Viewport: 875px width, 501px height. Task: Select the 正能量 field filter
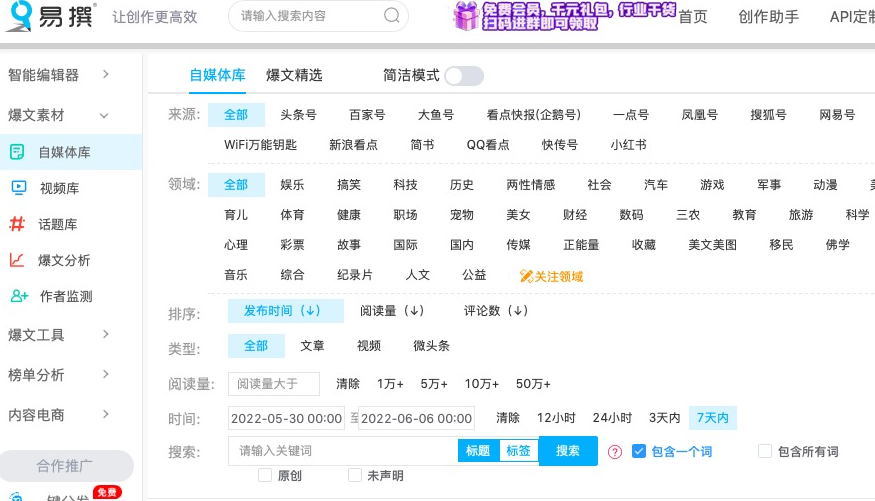click(581, 245)
